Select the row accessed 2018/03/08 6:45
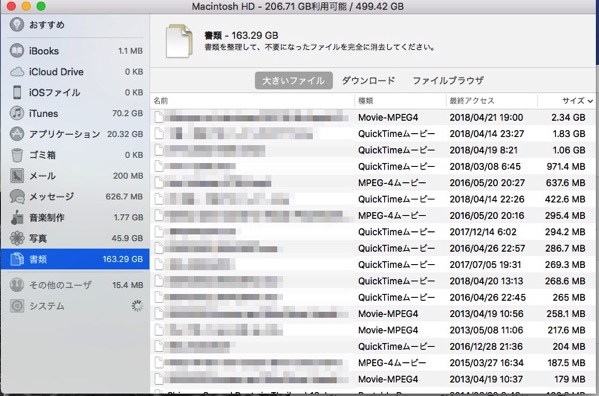 click(373, 166)
